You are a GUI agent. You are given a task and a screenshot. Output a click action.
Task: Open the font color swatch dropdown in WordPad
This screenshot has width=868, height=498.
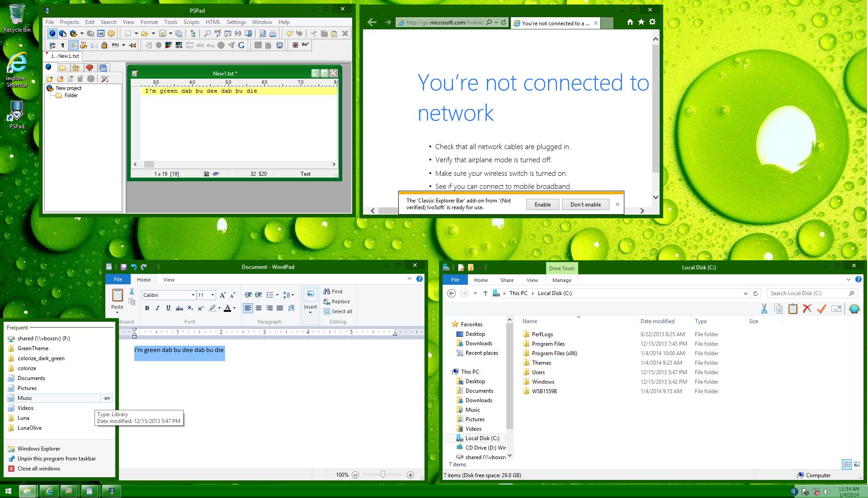(234, 308)
